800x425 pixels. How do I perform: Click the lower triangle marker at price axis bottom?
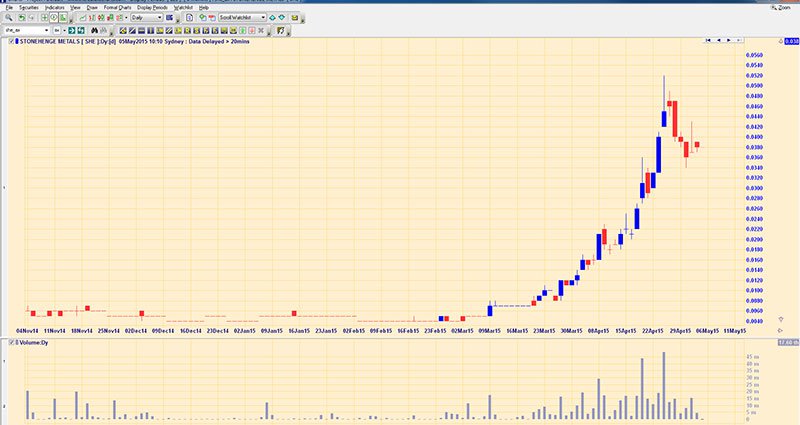pos(781,331)
